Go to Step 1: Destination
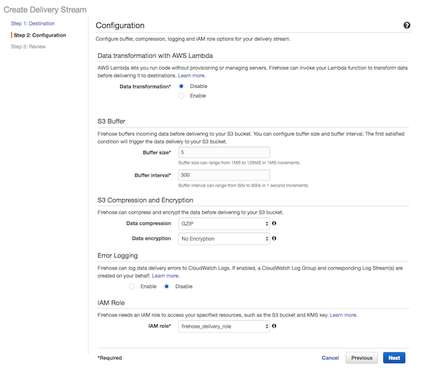 33,23
